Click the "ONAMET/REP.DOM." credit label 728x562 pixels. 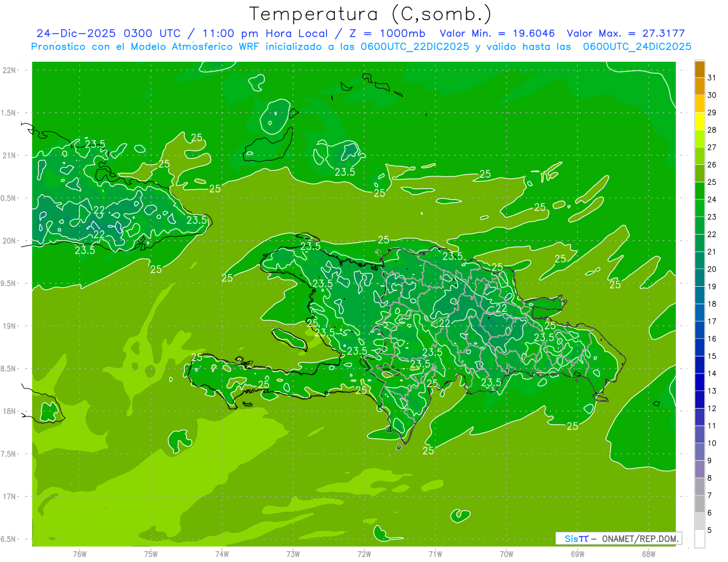(639, 538)
